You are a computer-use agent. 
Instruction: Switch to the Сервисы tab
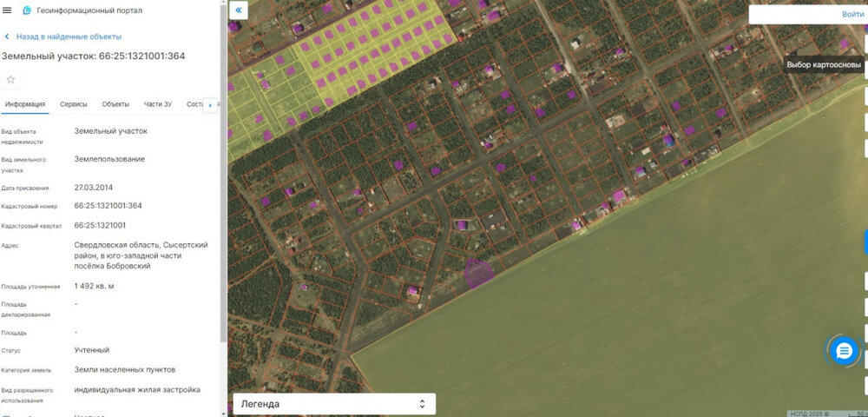pyautogui.click(x=74, y=104)
